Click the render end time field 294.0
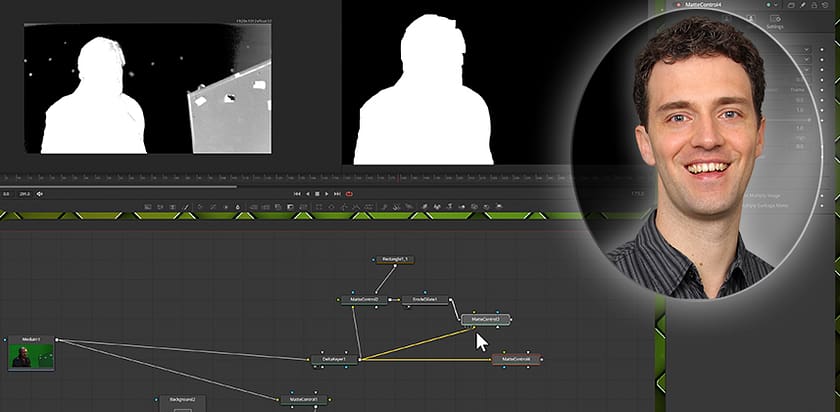 25,194
